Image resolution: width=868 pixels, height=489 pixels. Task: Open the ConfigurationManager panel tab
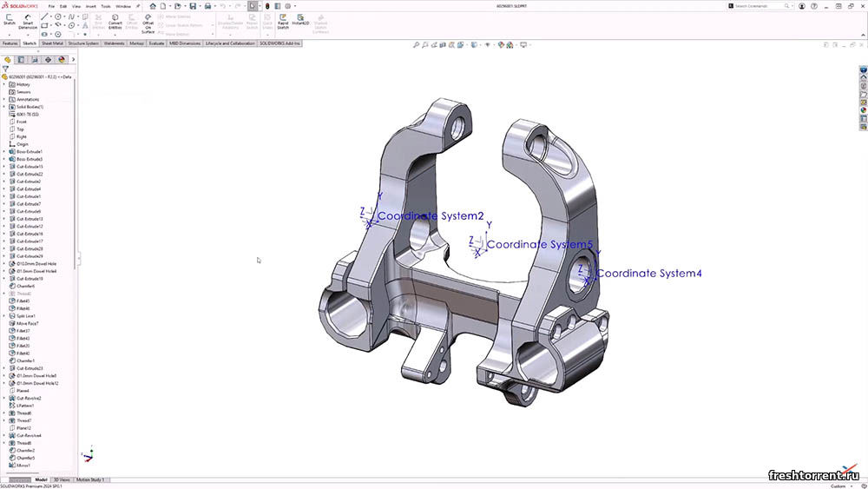point(34,60)
